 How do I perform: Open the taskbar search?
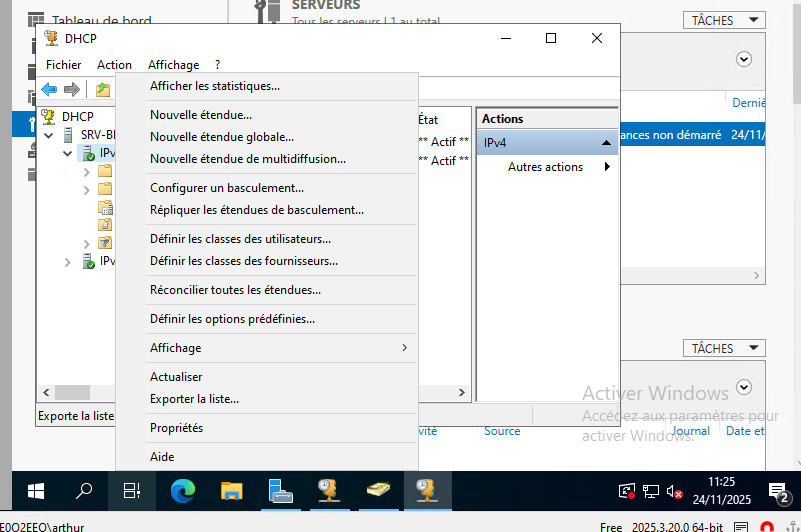[84, 491]
